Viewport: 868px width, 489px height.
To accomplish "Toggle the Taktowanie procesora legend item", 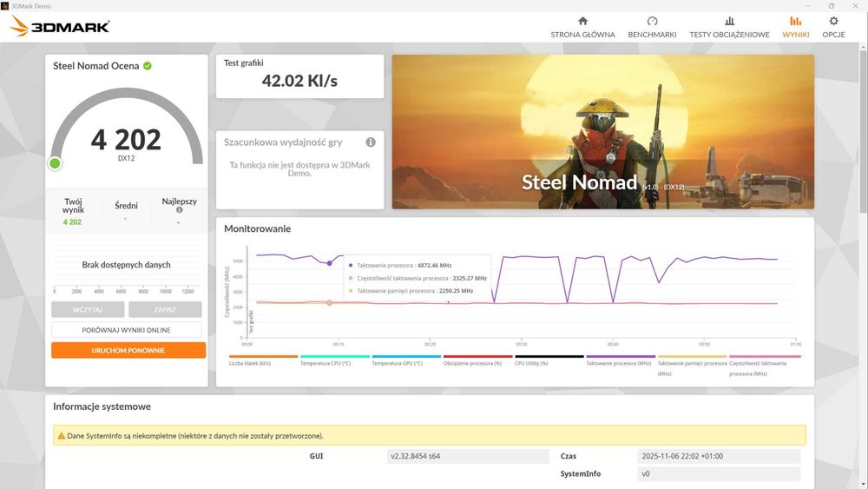I will pyautogui.click(x=621, y=360).
